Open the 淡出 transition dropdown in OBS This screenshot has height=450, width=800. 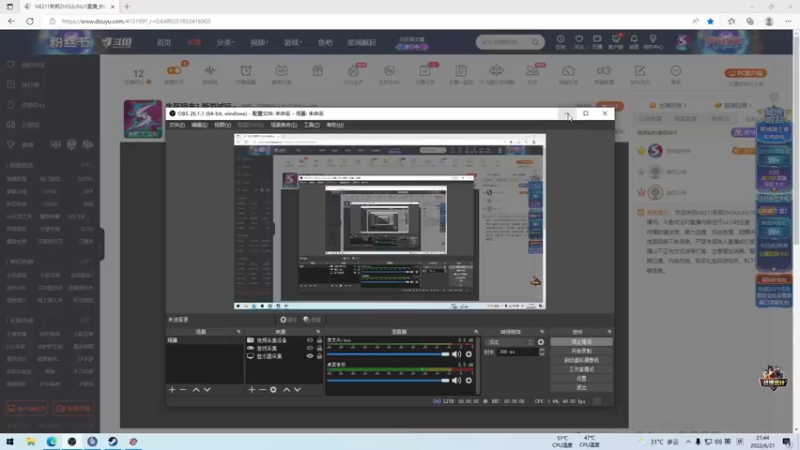(510, 342)
